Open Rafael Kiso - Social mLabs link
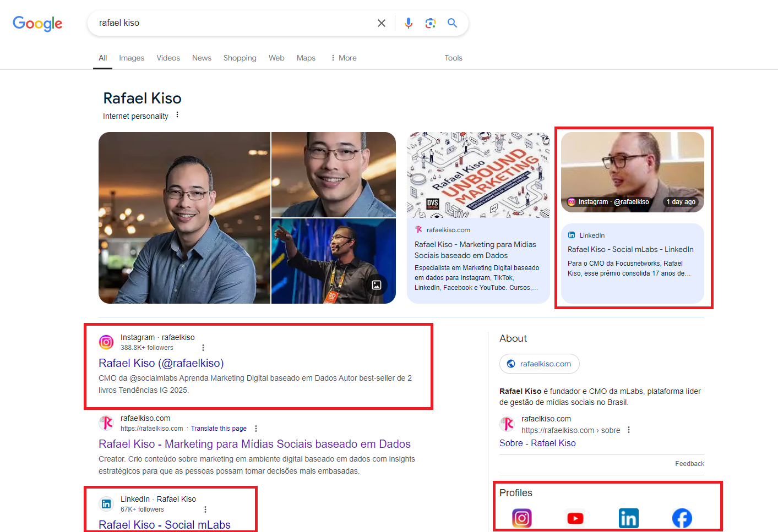The height and width of the screenshot is (532, 778). pyautogui.click(x=165, y=525)
